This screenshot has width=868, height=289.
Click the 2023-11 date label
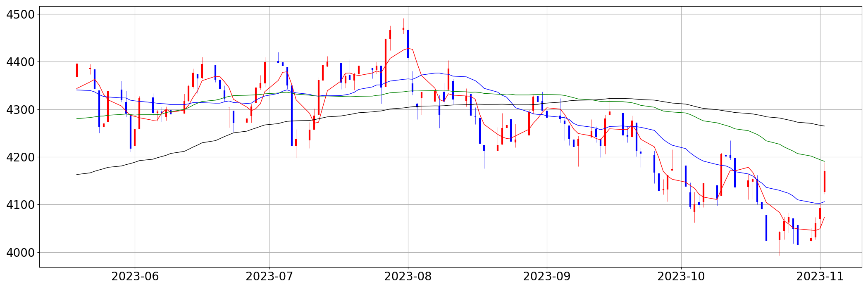tap(820, 277)
